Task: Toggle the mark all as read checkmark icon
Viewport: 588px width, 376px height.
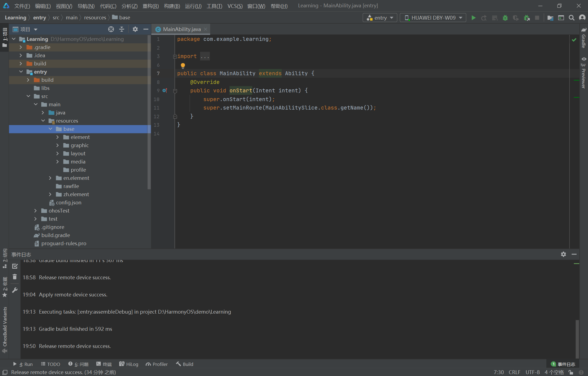Action: click(15, 266)
